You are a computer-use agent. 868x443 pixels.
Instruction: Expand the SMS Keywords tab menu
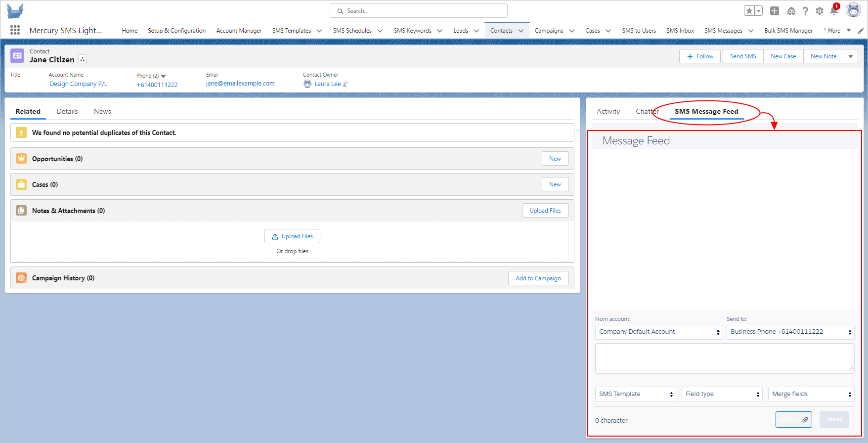[x=439, y=31]
